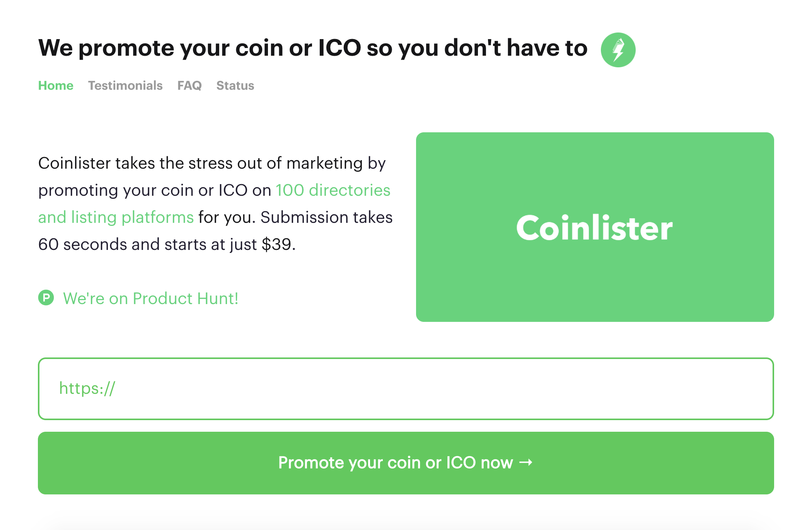Select the Home navigation item
812x530 pixels.
pyautogui.click(x=56, y=85)
